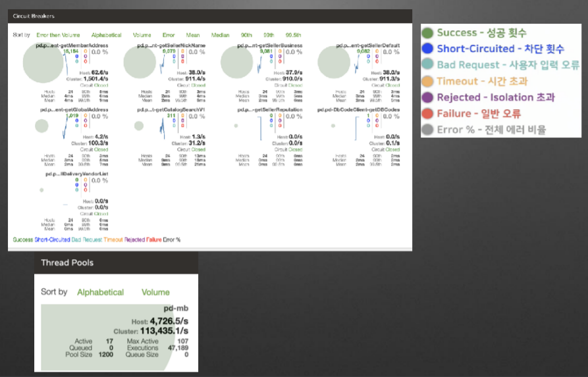The width and height of the screenshot is (588, 377).
Task: Click orange Timeout legend circle
Action: (427, 81)
